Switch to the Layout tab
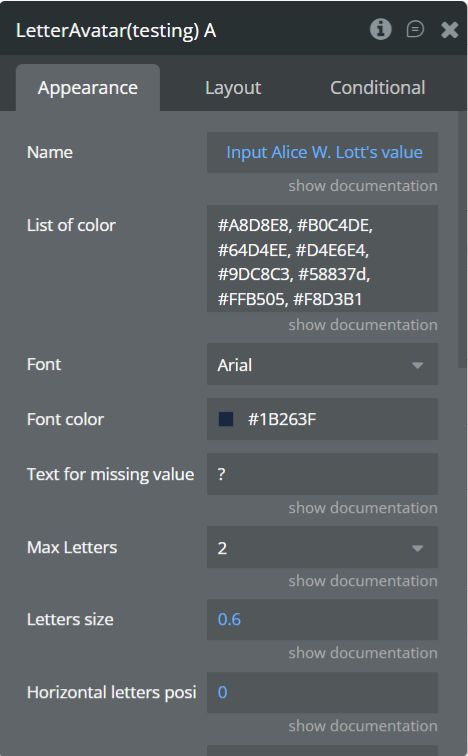Screen dimensions: 468x756 233,88
